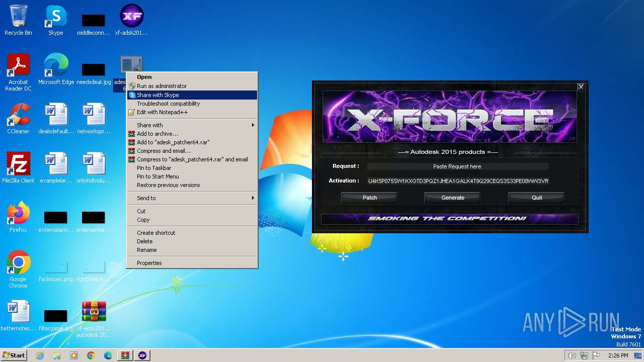Open Properties from the context menu
The height and width of the screenshot is (362, 644).
click(x=192, y=263)
